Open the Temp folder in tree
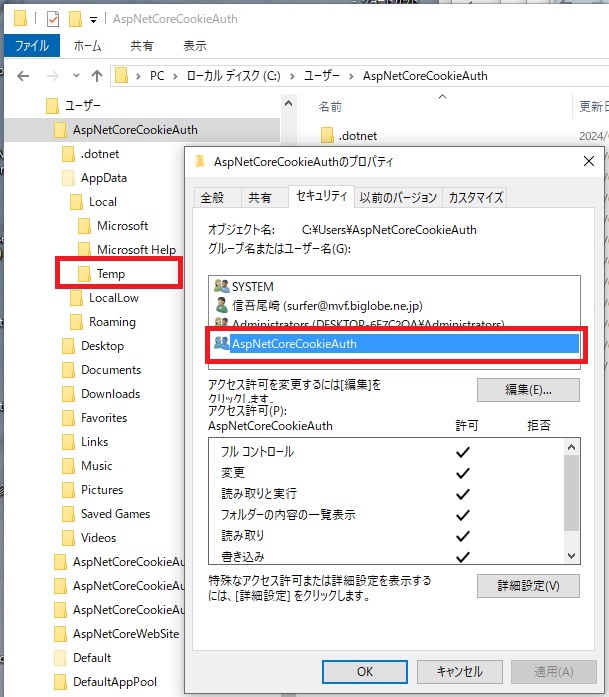 [110, 274]
